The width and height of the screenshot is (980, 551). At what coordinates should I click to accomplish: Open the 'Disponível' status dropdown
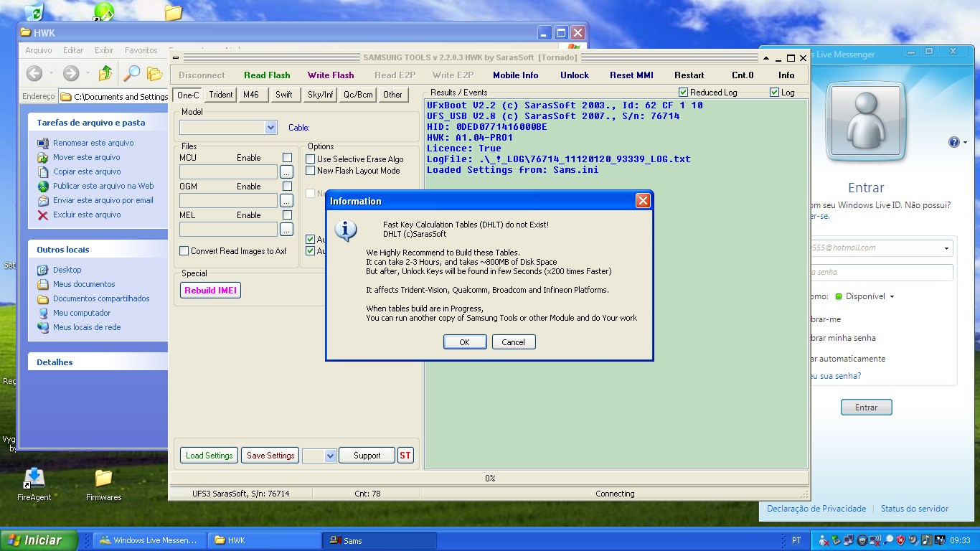point(892,296)
